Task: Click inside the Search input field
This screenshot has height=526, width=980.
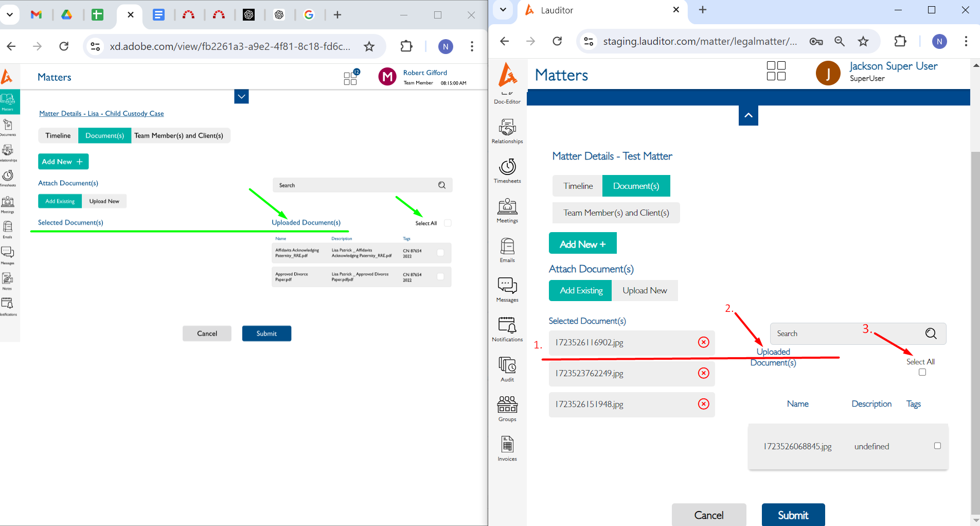Action: pos(823,334)
